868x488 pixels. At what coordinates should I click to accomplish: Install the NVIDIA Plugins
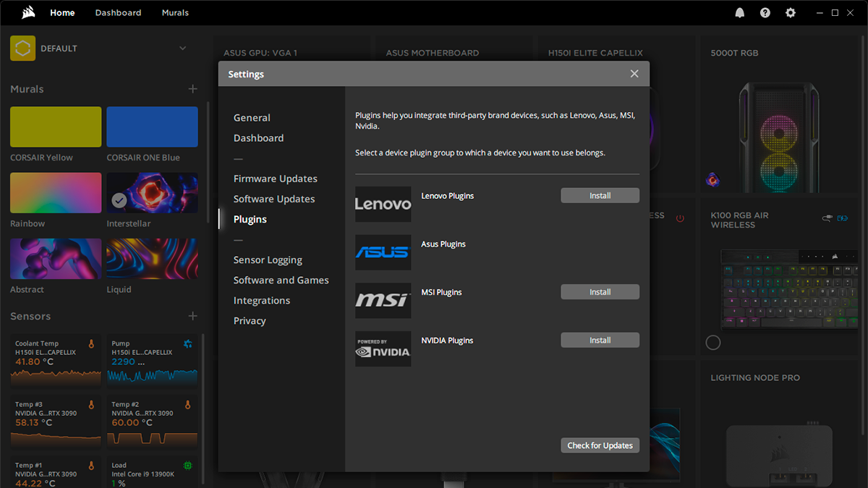[x=600, y=341]
